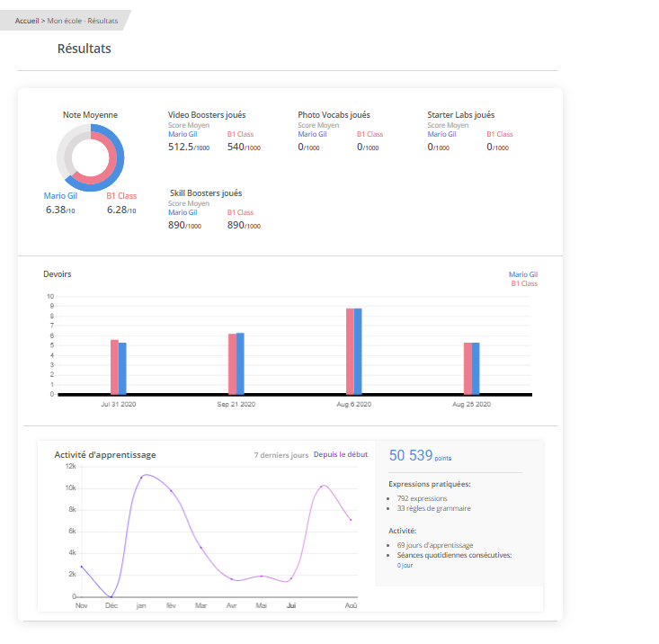659x644 pixels.
Task: Select the 512.5/1000 Video Boosters score
Action: (x=189, y=148)
